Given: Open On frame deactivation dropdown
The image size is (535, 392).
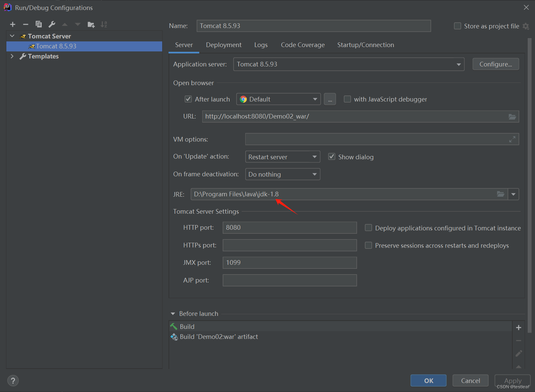Looking at the screenshot, I should tap(283, 174).
